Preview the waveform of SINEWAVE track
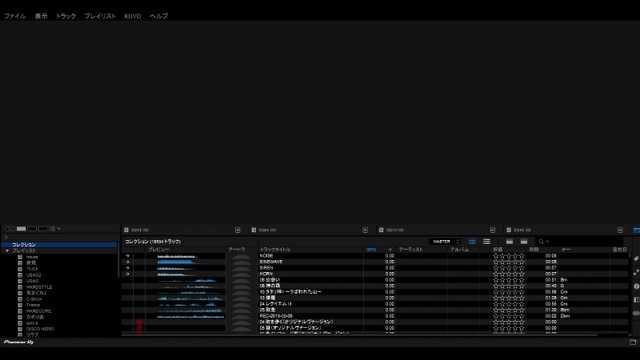640x360 pixels. pos(191,262)
